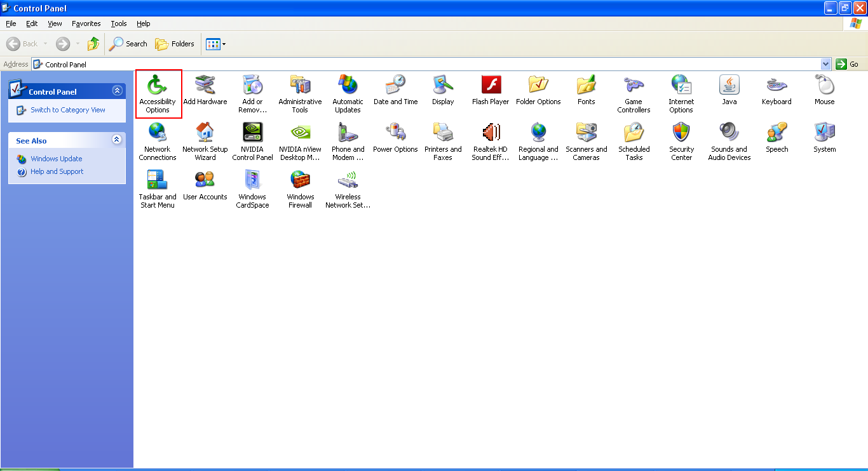The image size is (868, 471).
Task: Open Automatic Updates icon
Action: (x=348, y=94)
